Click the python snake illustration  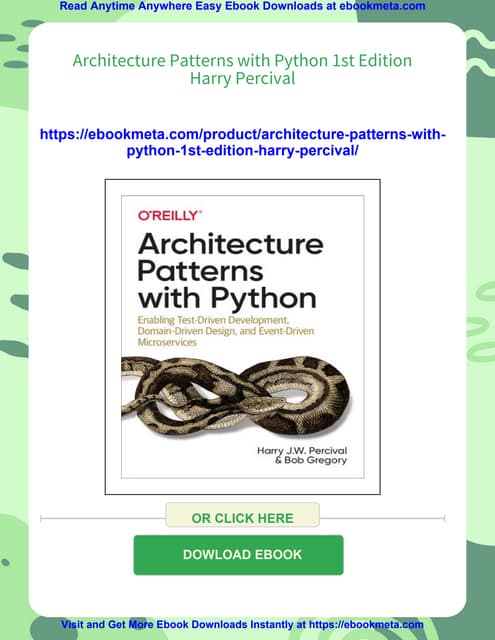click(236, 394)
